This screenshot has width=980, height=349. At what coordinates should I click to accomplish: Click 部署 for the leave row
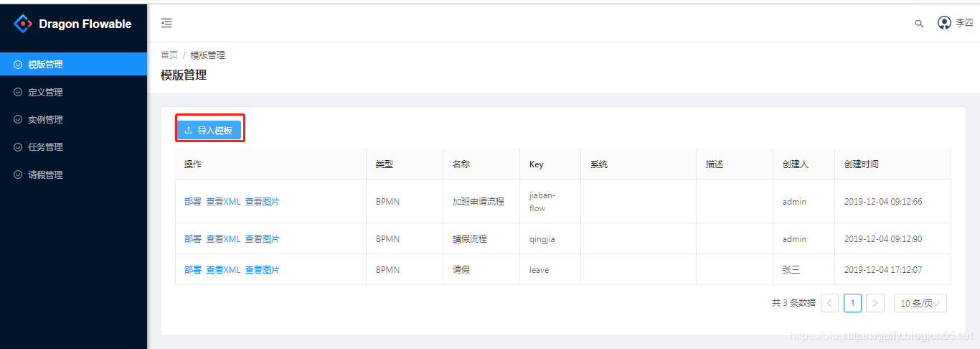(x=193, y=270)
